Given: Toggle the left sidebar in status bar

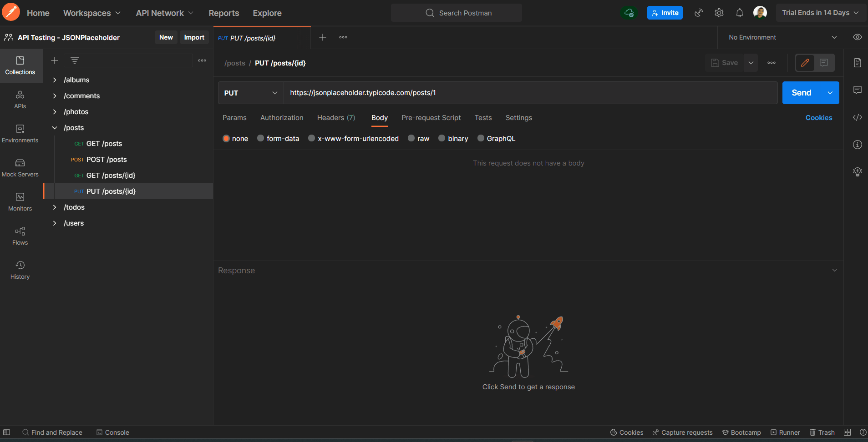Looking at the screenshot, I should click(x=7, y=432).
